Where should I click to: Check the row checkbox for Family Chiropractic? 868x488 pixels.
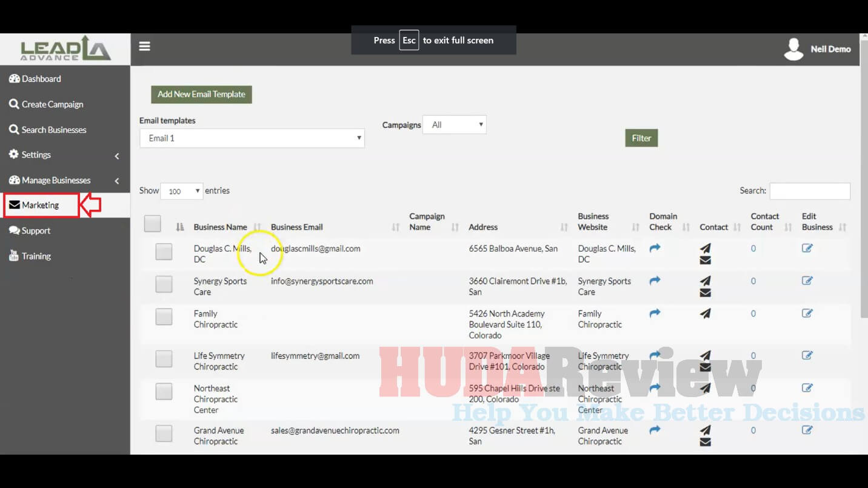[164, 316]
